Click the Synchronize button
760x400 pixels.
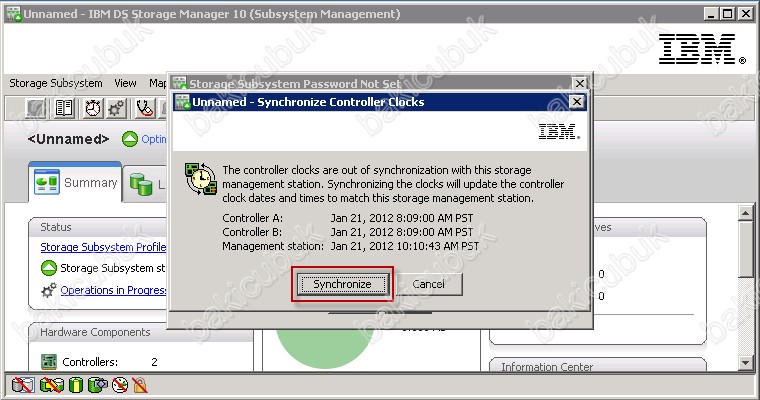tap(342, 284)
